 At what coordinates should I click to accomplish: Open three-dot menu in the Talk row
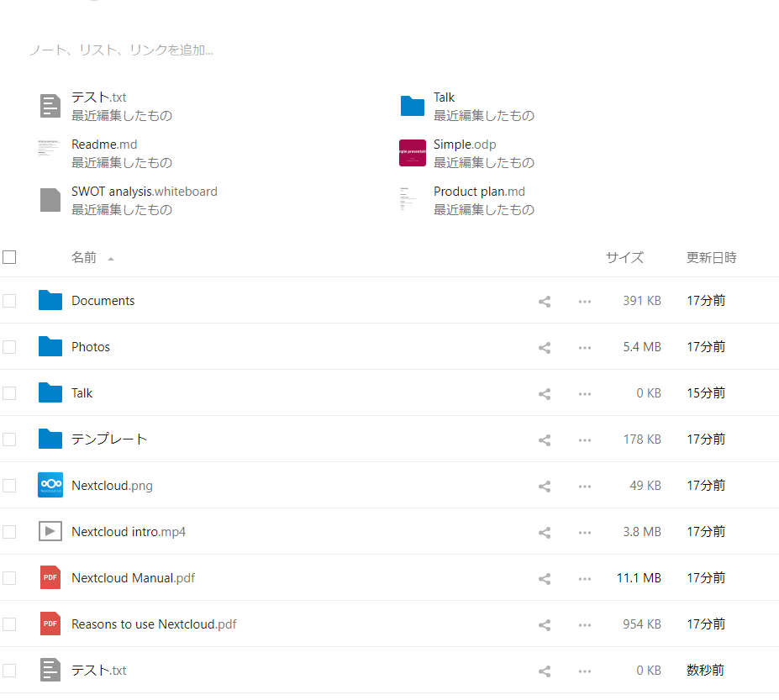(x=585, y=393)
